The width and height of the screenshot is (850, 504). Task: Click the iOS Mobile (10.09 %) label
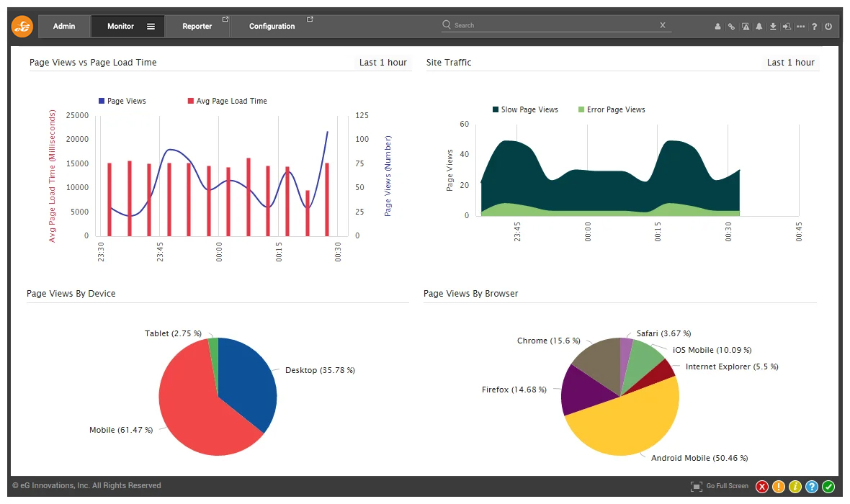(x=712, y=350)
